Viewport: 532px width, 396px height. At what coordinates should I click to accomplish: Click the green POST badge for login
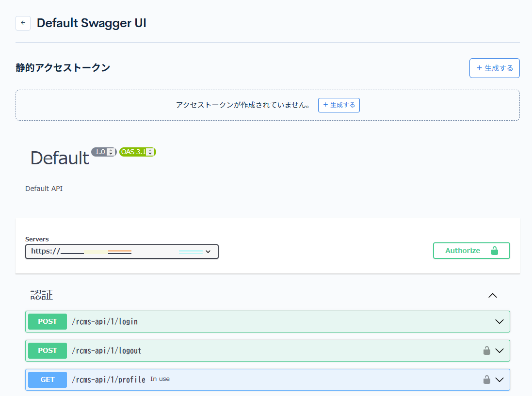point(48,321)
